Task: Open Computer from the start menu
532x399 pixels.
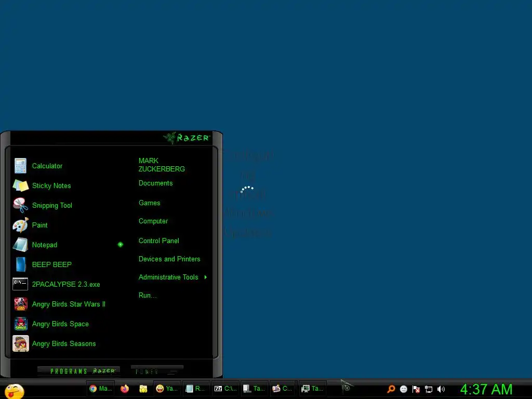Action: point(153,221)
